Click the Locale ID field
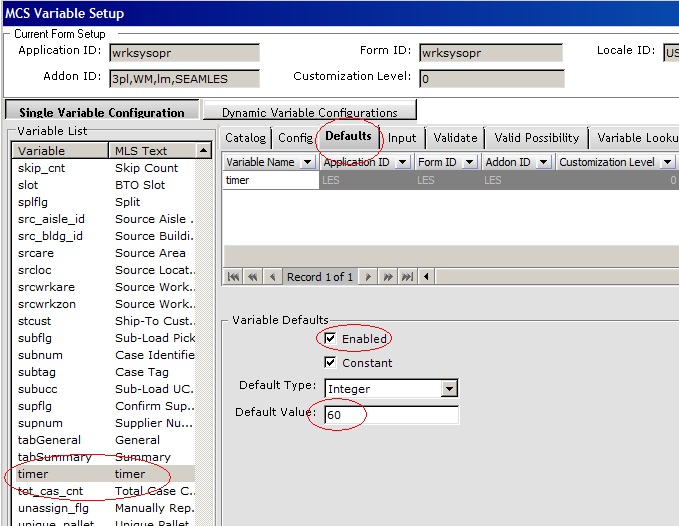 click(671, 53)
